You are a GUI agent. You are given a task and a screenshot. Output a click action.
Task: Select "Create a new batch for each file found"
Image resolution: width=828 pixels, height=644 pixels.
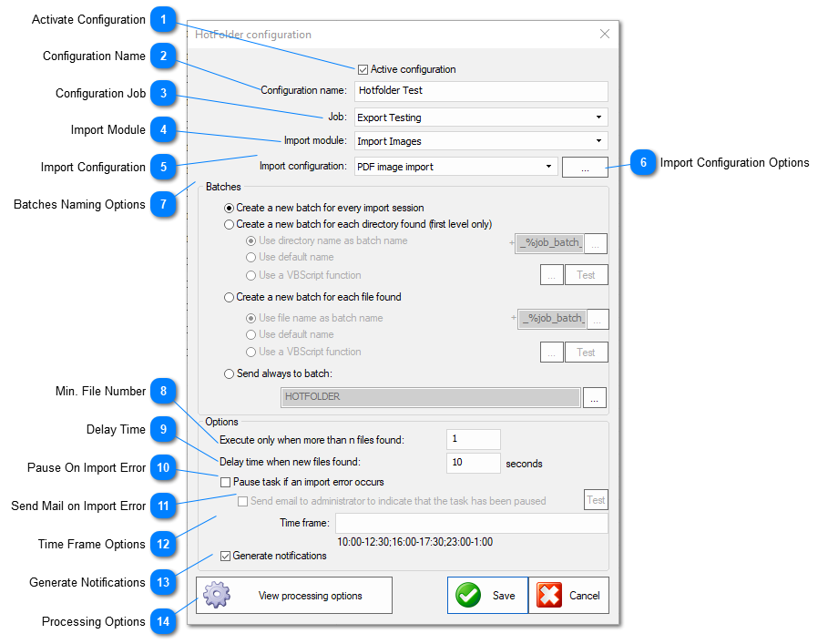(229, 295)
